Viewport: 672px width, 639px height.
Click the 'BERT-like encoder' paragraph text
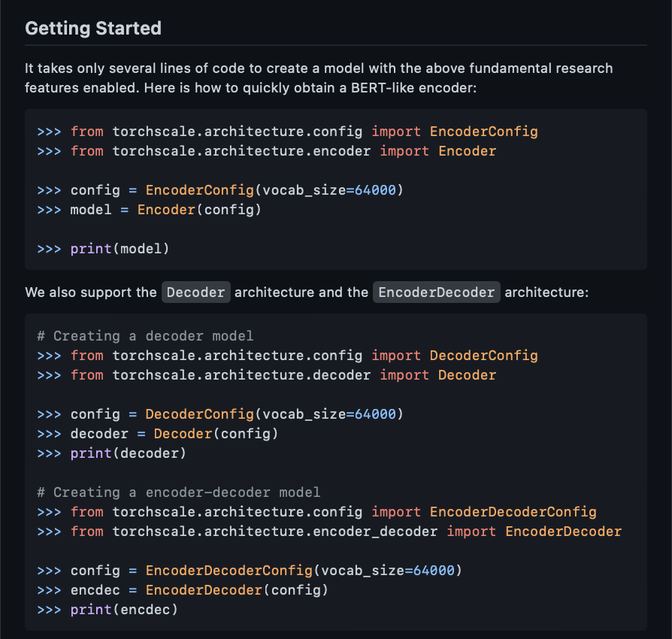pos(413,88)
